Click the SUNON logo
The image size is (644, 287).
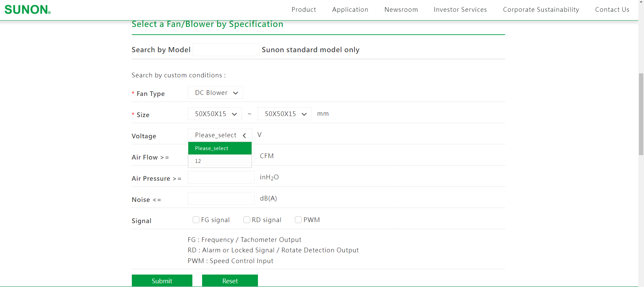tap(28, 9)
